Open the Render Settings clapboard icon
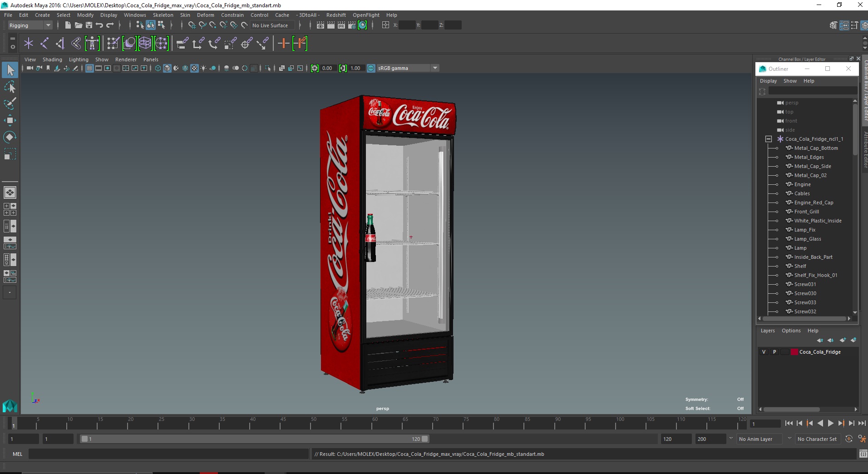The width and height of the screenshot is (868, 474). (x=352, y=25)
